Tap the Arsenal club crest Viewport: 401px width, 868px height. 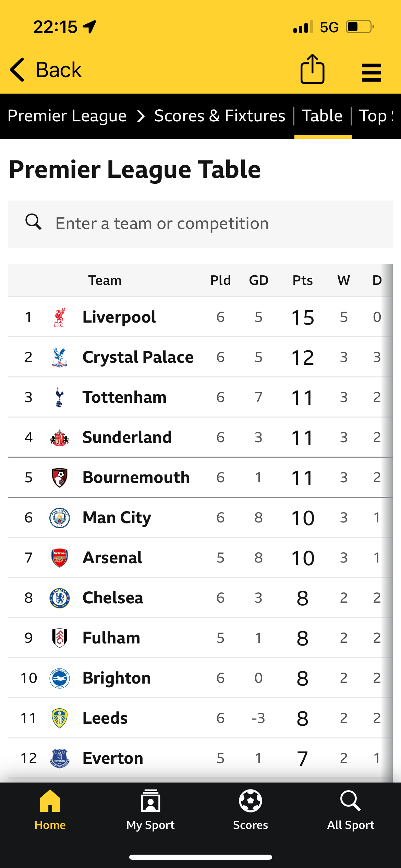coord(59,558)
